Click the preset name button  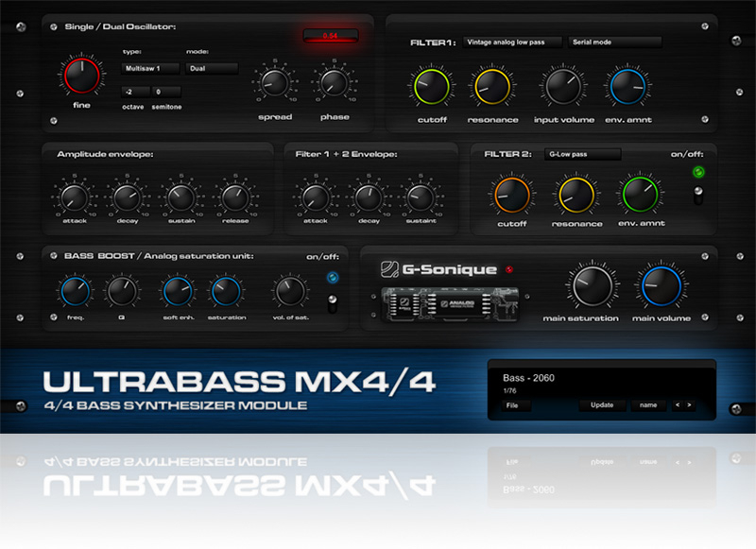click(x=648, y=405)
